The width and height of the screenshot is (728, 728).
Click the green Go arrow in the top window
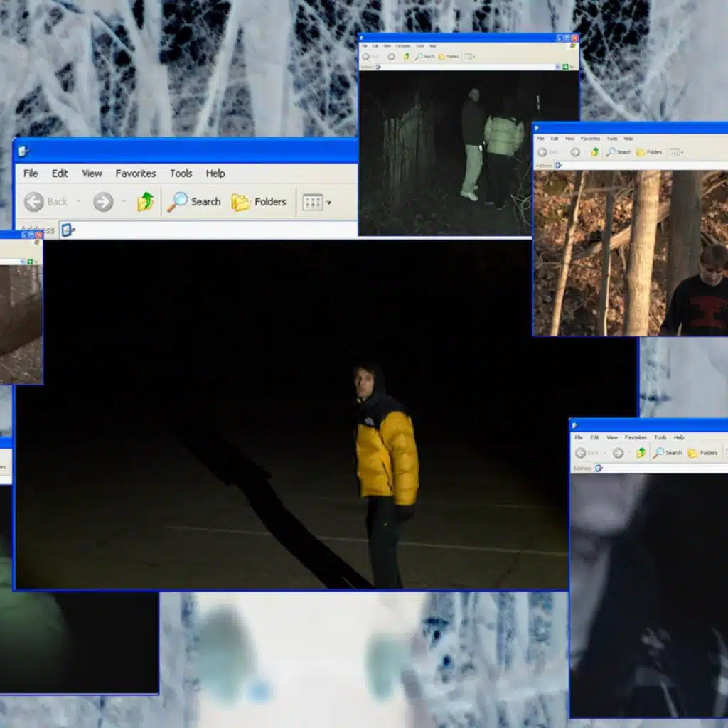(564, 67)
